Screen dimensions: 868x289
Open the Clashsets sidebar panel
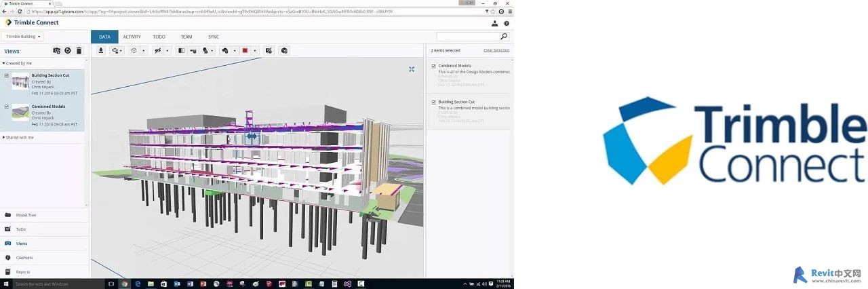[44, 258]
